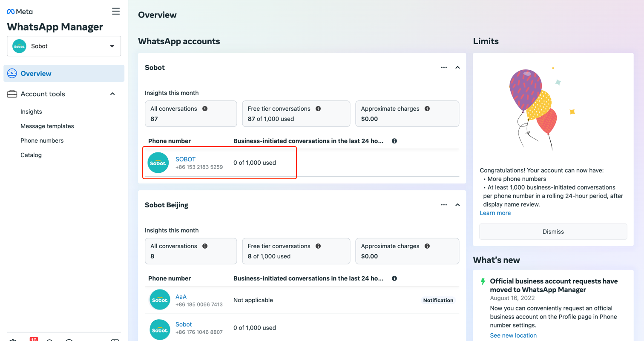Click info icon beside Sobot Beijing Free tier conversations
The height and width of the screenshot is (341, 644).
click(x=318, y=246)
